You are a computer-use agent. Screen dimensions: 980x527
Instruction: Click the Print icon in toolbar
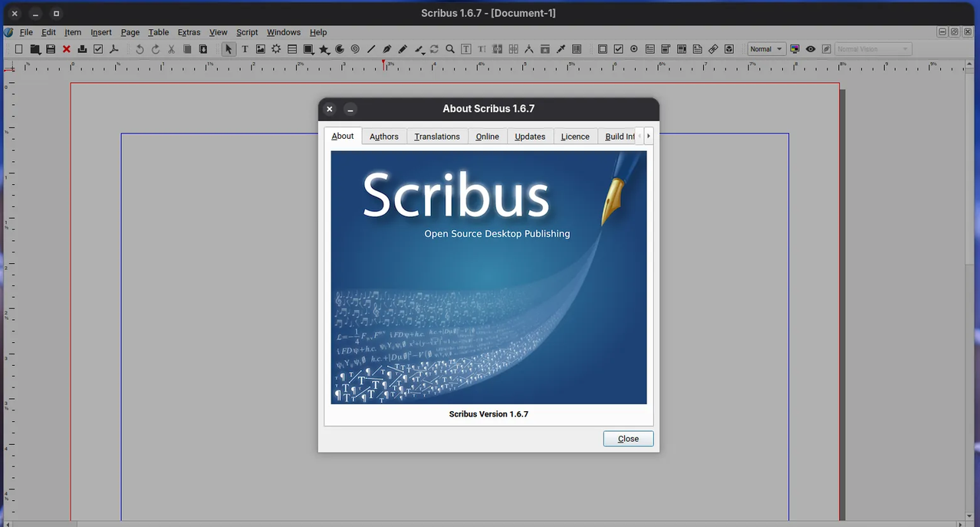[82, 49]
